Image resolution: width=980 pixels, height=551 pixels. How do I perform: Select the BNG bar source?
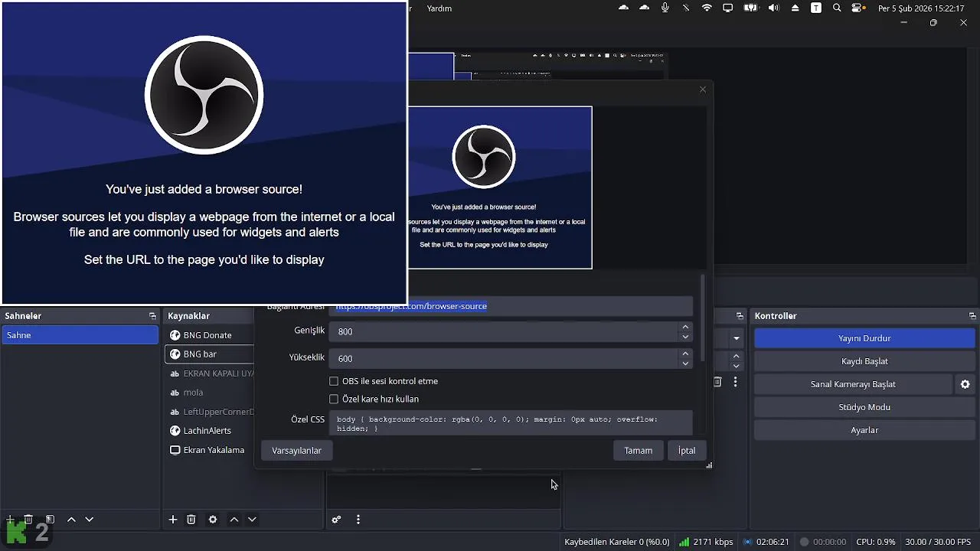[x=209, y=354]
